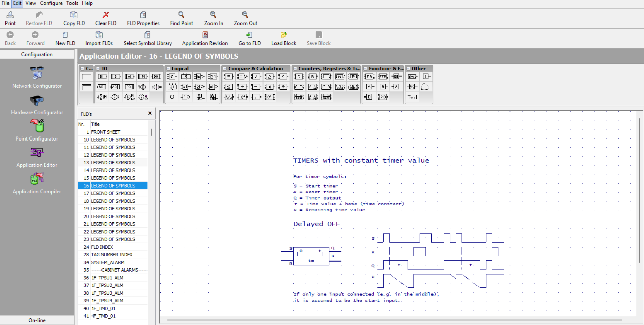The width and height of the screenshot is (644, 325).
Task: Select the square root (√x) symbol
Action: click(229, 97)
